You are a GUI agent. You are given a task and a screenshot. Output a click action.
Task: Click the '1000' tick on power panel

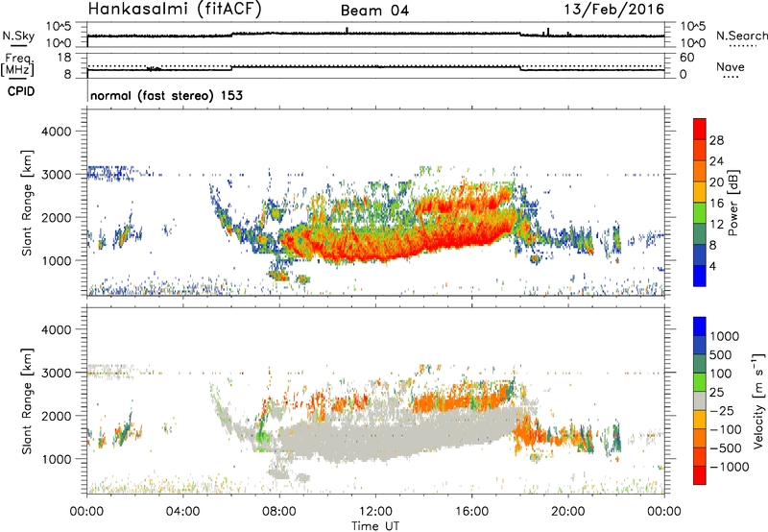[56, 260]
